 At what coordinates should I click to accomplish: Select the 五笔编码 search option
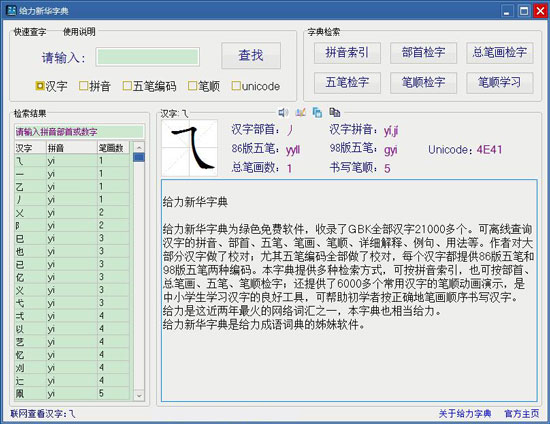click(149, 86)
